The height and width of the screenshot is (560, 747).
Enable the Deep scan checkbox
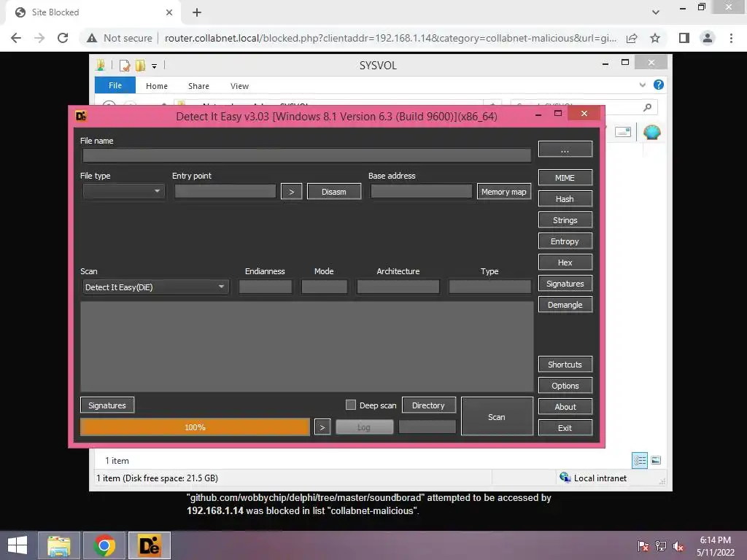coord(351,405)
